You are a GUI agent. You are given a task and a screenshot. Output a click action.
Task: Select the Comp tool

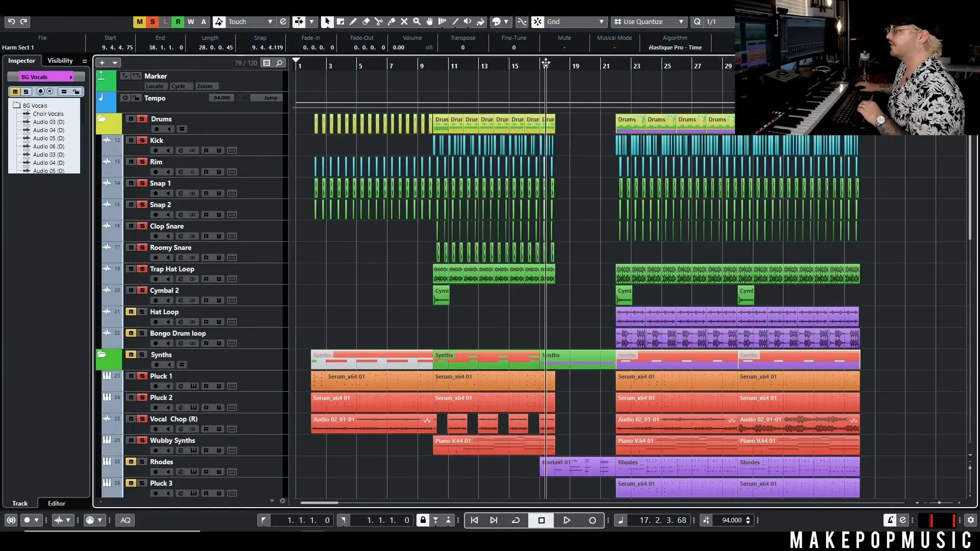pos(443,21)
